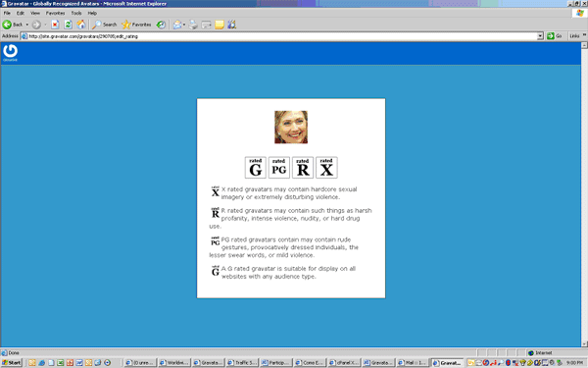
Task: Open the Edit menu
Action: point(21,13)
